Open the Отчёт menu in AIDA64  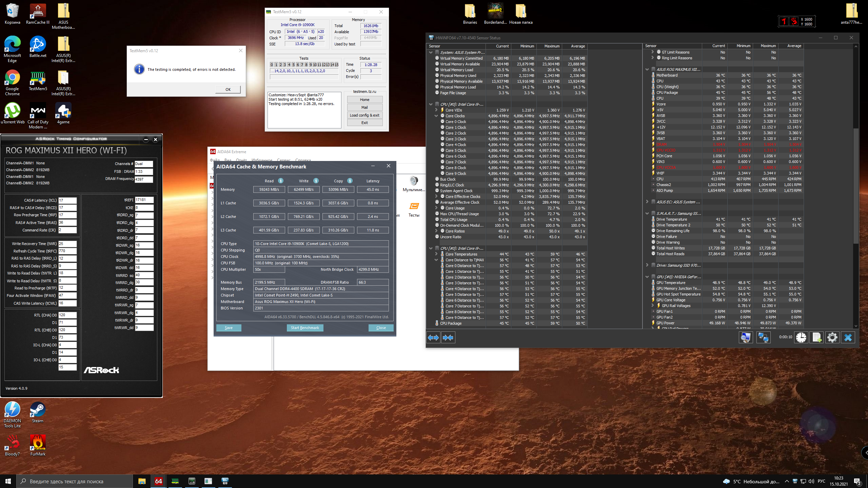point(241,160)
